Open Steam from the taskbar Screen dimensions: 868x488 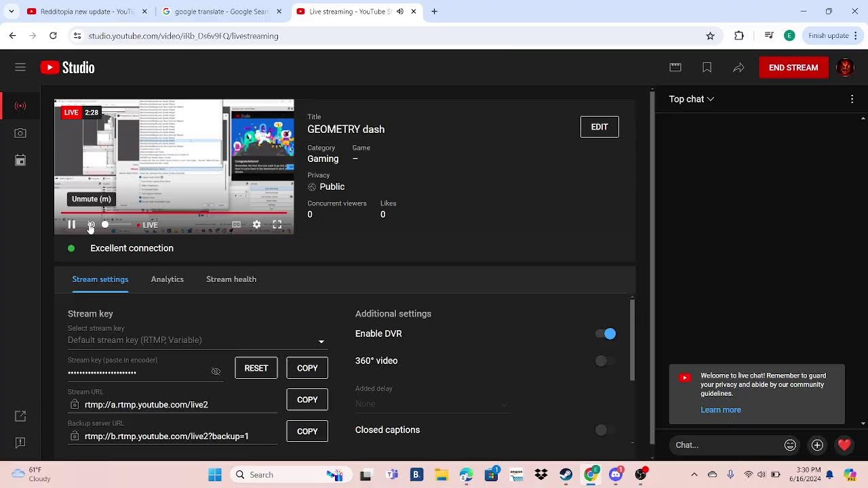[x=566, y=474]
